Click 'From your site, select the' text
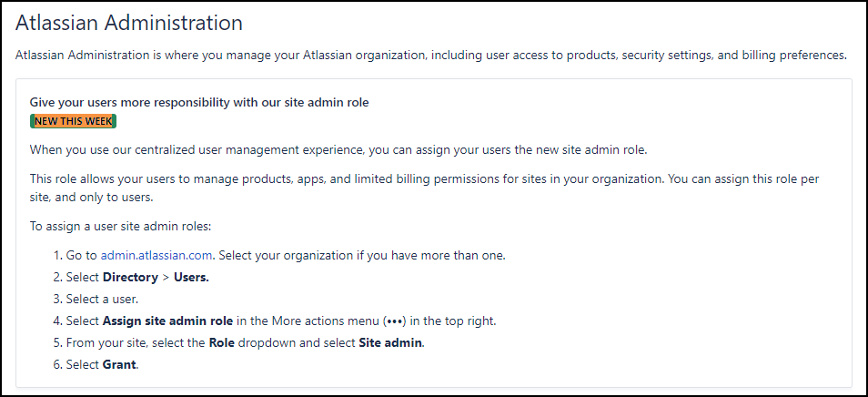This screenshot has width=868, height=397. 136,342
